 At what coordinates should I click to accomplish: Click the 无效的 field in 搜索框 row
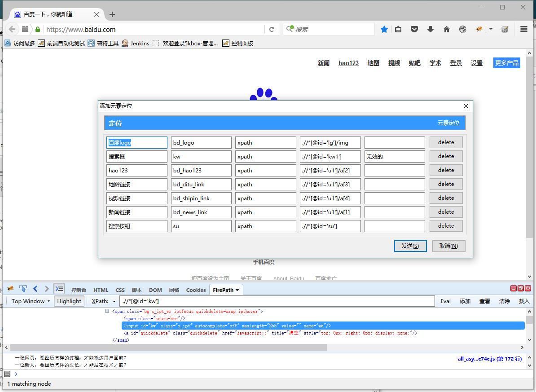tap(395, 157)
